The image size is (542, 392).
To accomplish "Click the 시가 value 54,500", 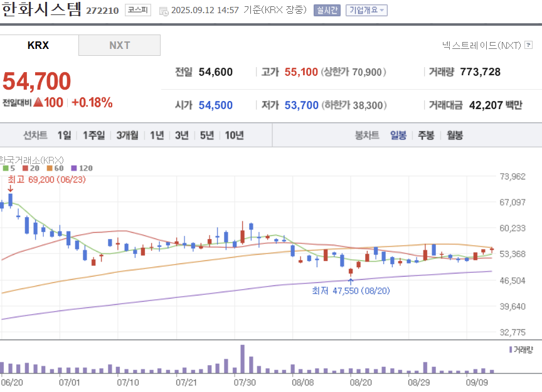I will (x=215, y=105).
